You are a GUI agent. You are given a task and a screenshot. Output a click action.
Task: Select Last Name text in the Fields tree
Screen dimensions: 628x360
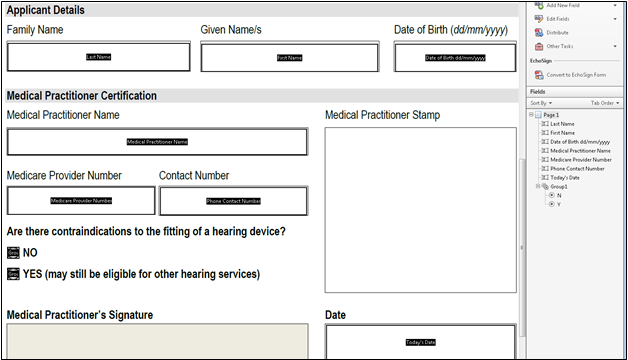(562, 124)
